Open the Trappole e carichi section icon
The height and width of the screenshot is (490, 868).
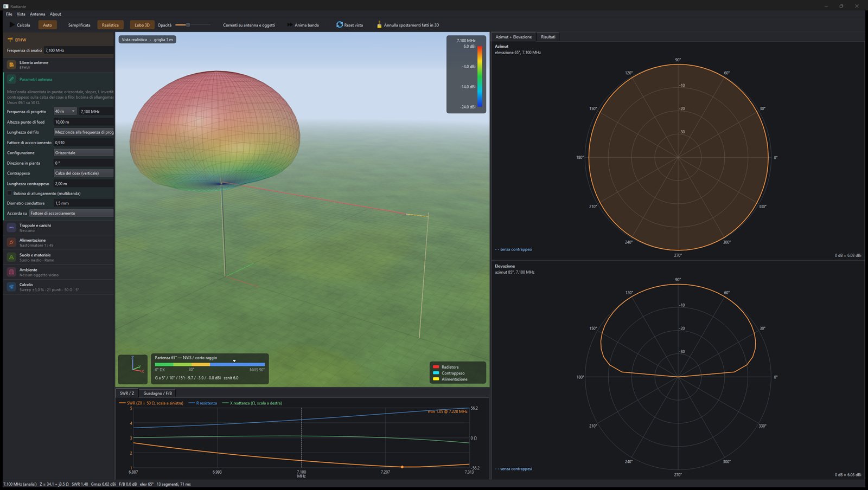pyautogui.click(x=11, y=228)
